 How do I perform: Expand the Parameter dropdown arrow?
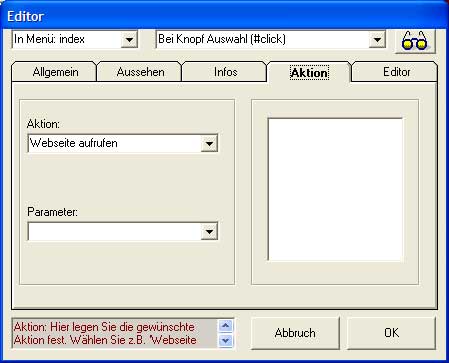[x=209, y=231]
